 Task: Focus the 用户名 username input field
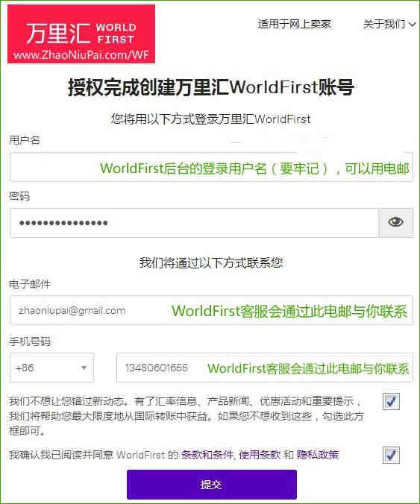[211, 167]
